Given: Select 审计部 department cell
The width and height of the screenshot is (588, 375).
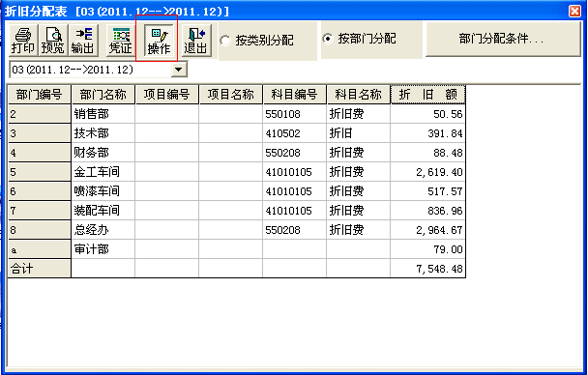Looking at the screenshot, I should [103, 249].
